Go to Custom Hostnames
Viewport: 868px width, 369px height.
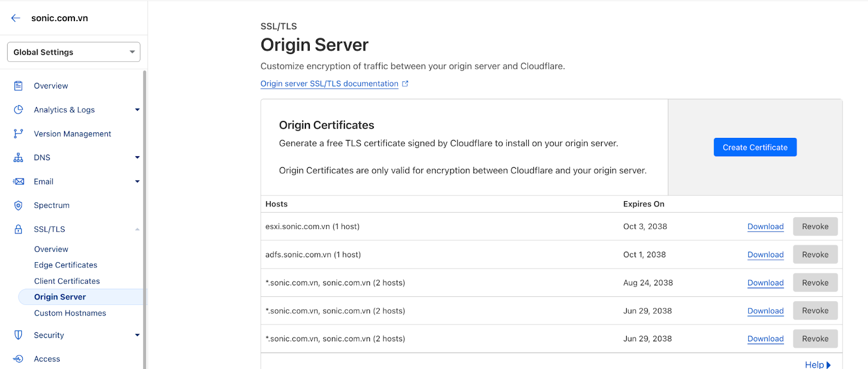[x=70, y=313]
